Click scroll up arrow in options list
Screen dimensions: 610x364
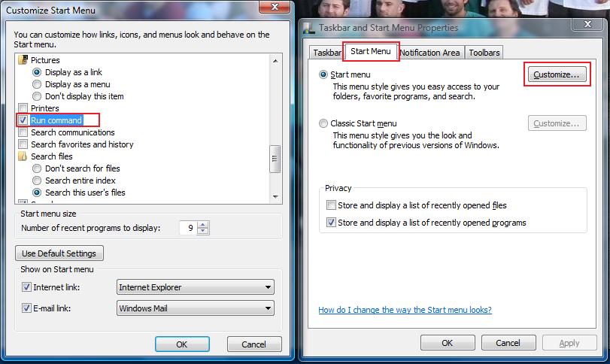coord(275,61)
